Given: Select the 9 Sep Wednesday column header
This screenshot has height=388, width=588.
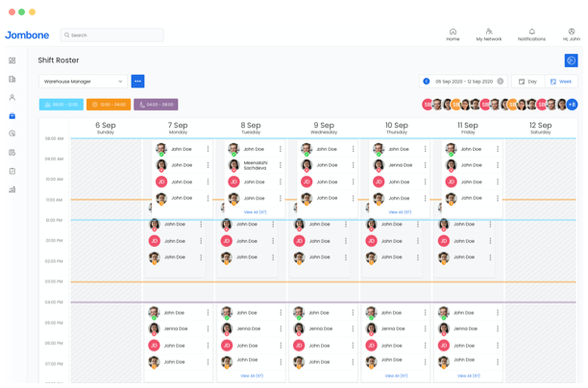Looking at the screenshot, I should coord(324,128).
